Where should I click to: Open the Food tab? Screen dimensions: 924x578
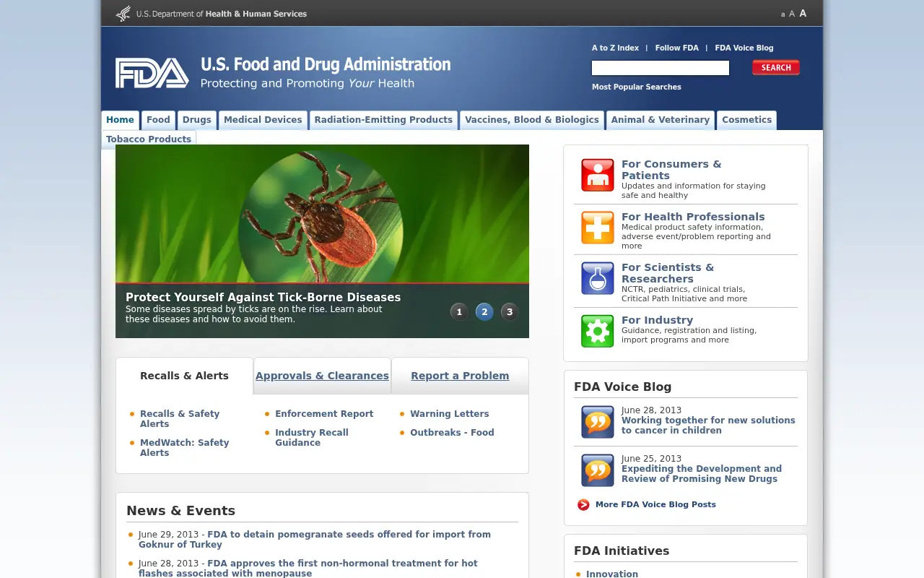pyautogui.click(x=158, y=120)
